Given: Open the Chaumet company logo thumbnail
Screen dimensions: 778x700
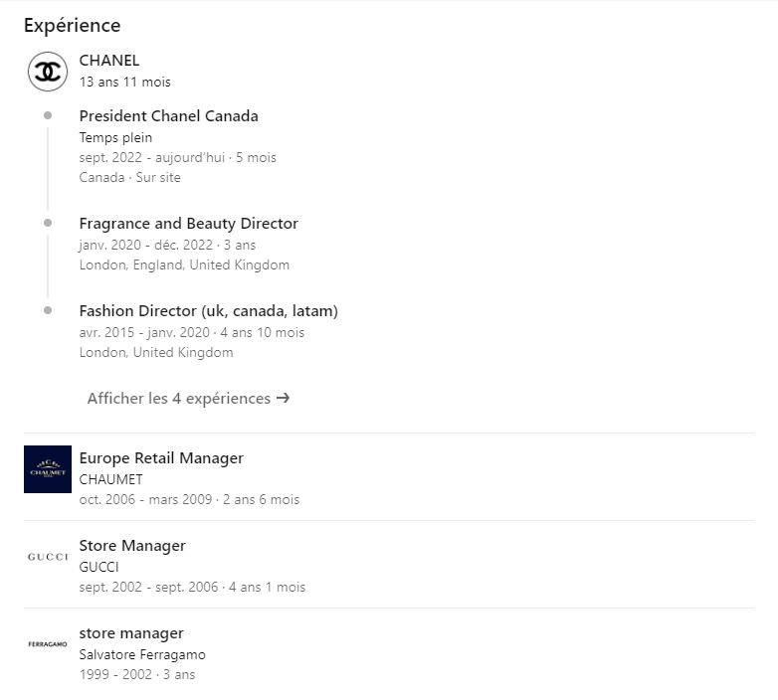Looking at the screenshot, I should click(x=48, y=469).
